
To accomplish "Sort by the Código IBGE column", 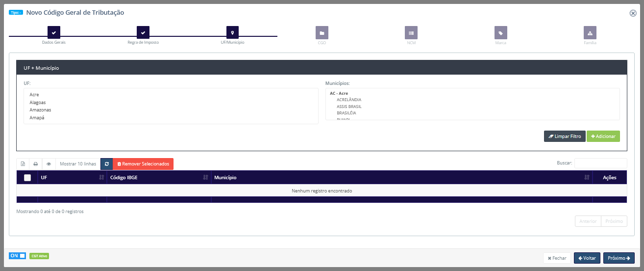I will tap(159, 178).
